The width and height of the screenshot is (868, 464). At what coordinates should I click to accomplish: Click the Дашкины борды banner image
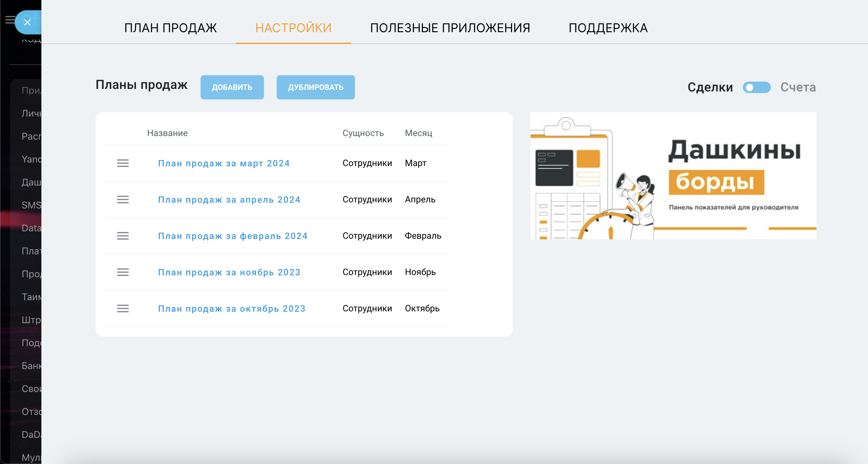pos(673,176)
